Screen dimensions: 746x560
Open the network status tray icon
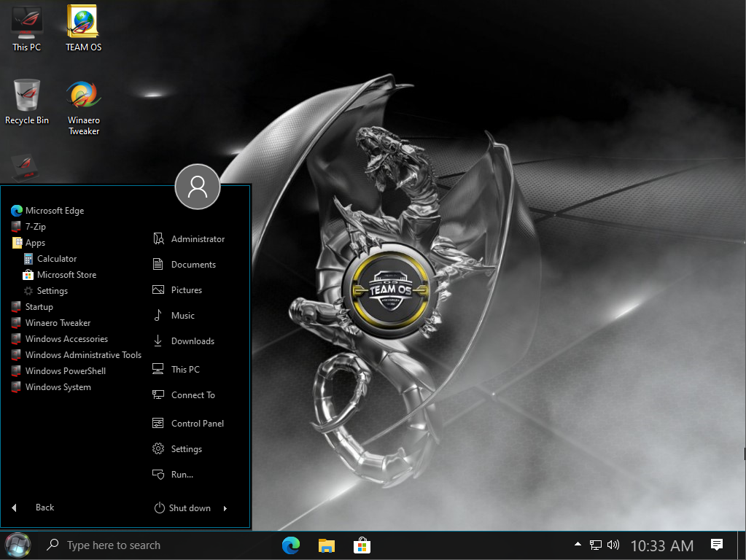click(596, 545)
